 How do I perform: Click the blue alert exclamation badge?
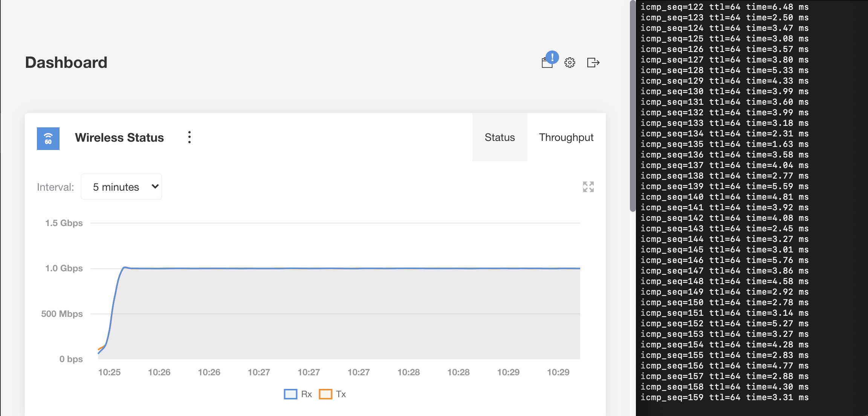pyautogui.click(x=552, y=57)
